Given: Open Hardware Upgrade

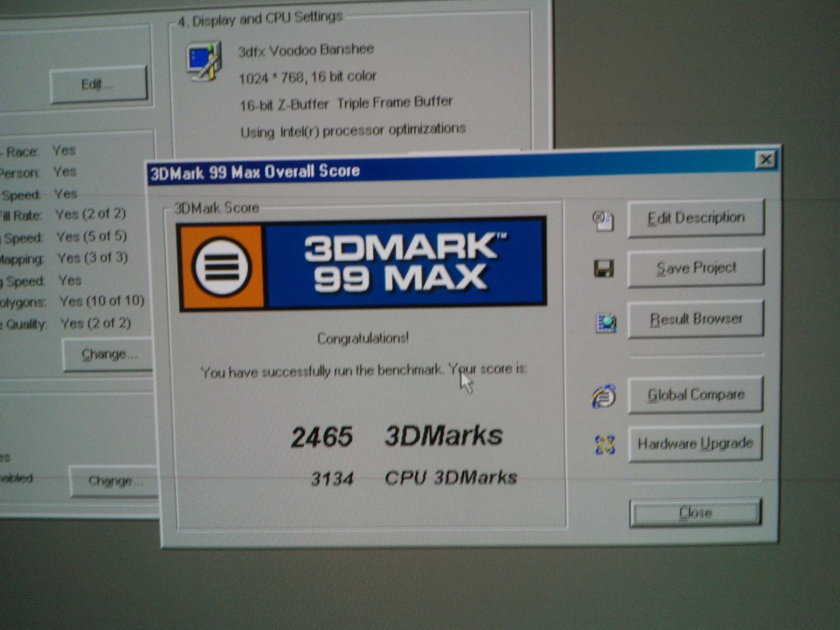Looking at the screenshot, I should 696,444.
